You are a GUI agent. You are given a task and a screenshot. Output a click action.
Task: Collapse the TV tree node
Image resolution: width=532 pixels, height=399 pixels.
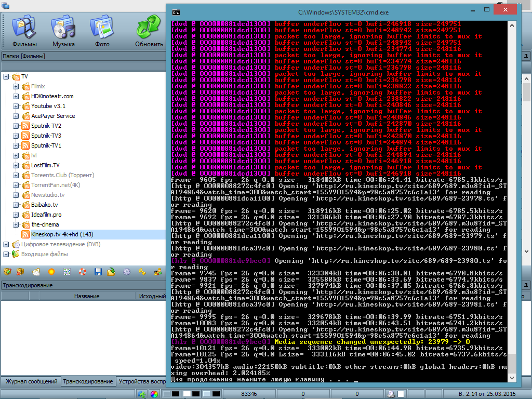[6, 76]
